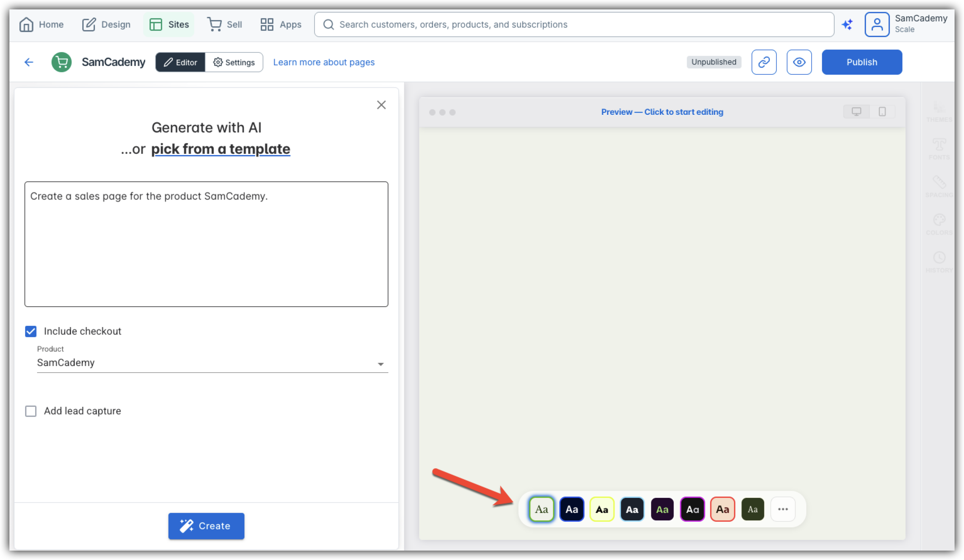
Task: Click the copy page link icon
Action: point(764,62)
